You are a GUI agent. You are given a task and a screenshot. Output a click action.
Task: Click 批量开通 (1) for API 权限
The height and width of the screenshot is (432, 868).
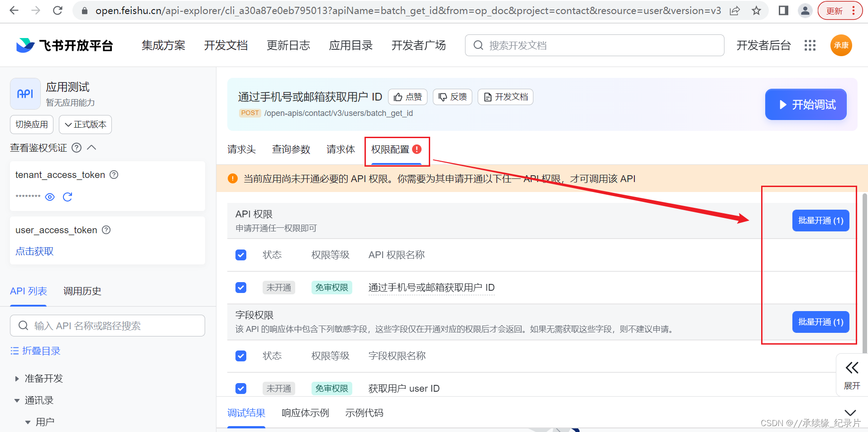(x=820, y=221)
